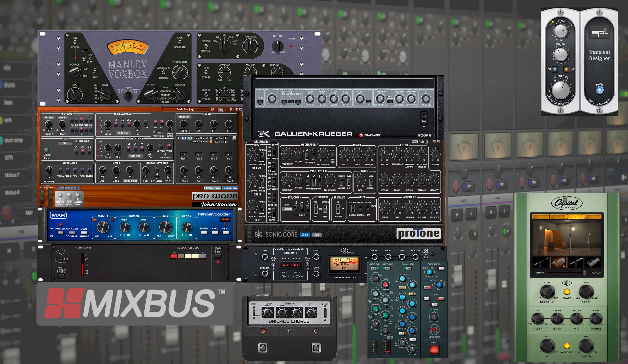The height and width of the screenshot is (364, 628).
Task: Click the copy icon in Pro-Wave looping envelope panel
Action: (x=234, y=138)
